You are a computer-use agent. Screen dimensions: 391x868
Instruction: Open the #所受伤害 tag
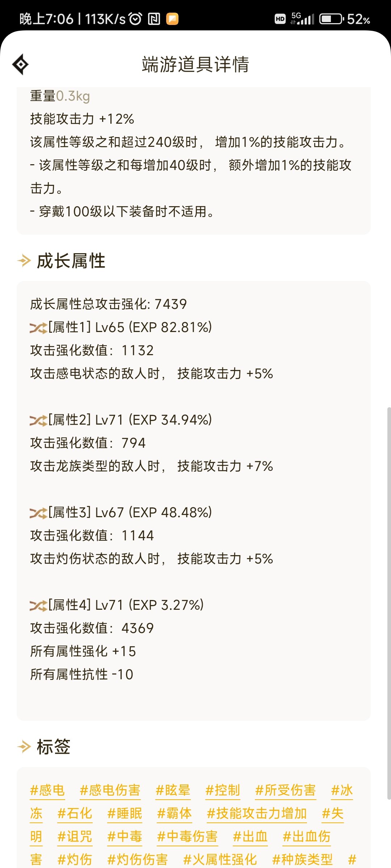(286, 790)
